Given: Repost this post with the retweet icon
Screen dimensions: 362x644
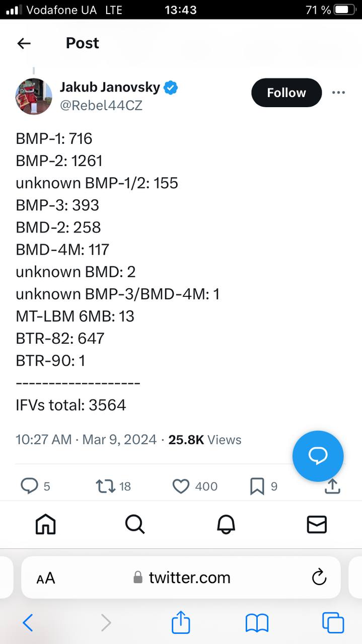Looking at the screenshot, I should tap(105, 486).
